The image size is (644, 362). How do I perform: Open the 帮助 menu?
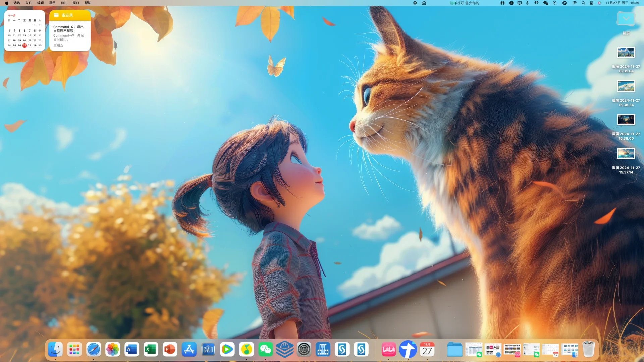(88, 3)
